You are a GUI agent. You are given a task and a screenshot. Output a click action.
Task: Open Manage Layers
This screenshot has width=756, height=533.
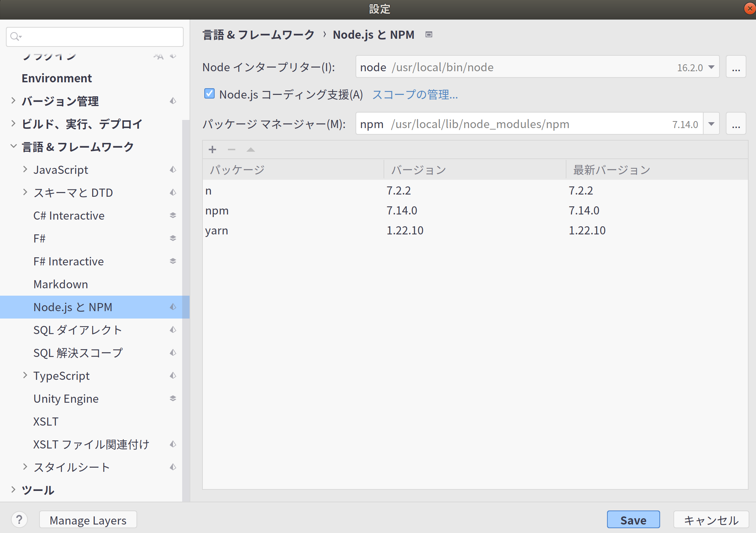(x=88, y=519)
